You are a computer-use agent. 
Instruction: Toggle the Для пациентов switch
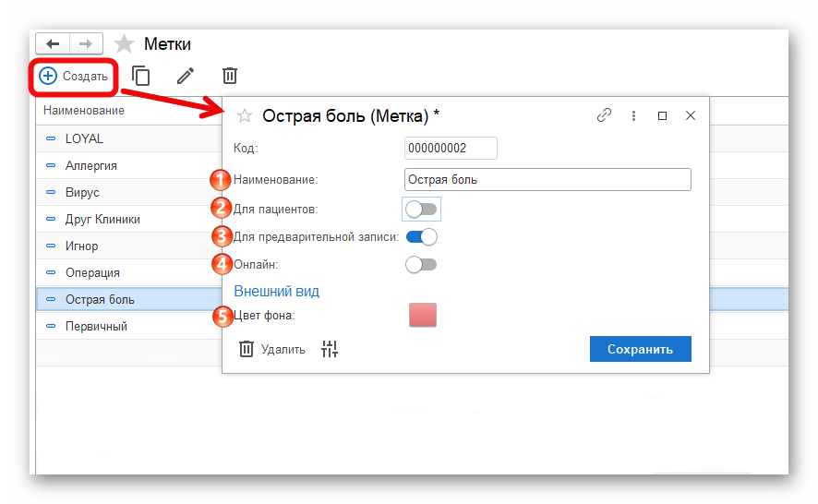click(421, 210)
